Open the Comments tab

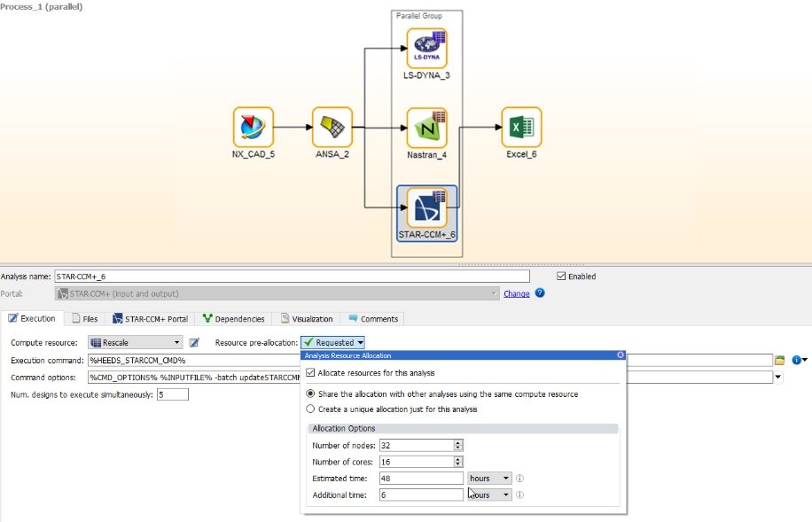pos(373,319)
